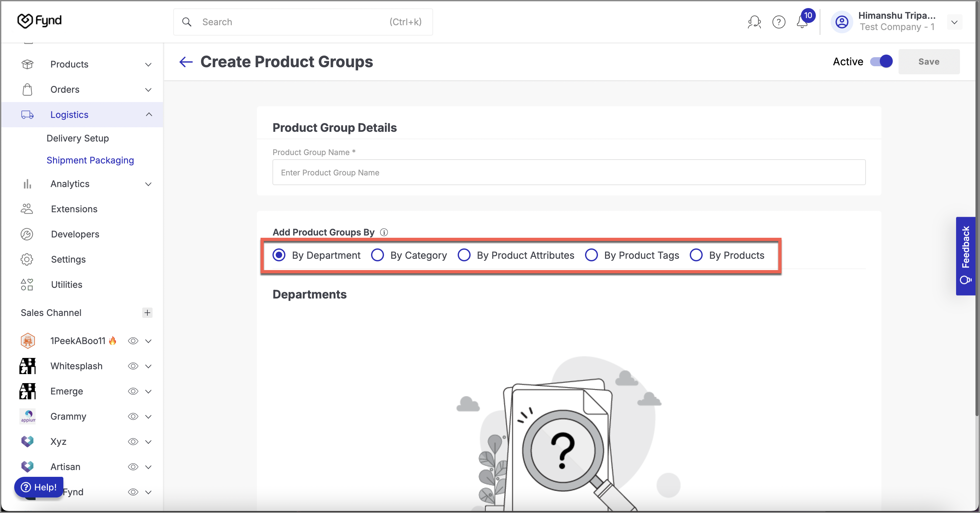Toggle visibility eye for Artisan
This screenshot has height=513, width=980.
(x=133, y=466)
